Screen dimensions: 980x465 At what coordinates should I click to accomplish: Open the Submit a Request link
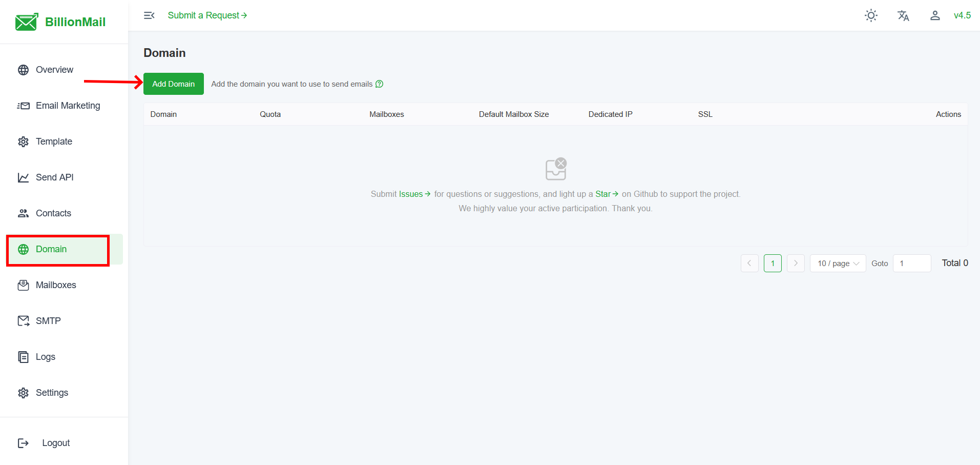207,15
